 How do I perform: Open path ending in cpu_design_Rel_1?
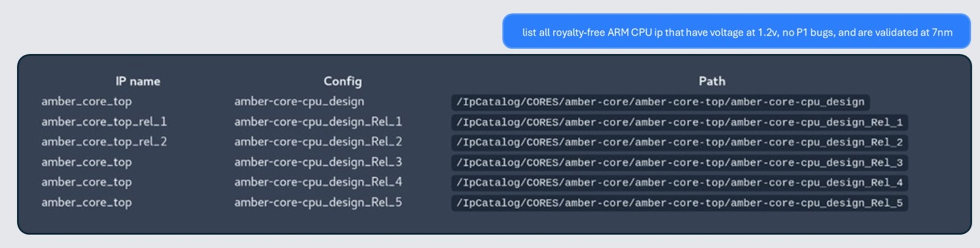(x=679, y=122)
